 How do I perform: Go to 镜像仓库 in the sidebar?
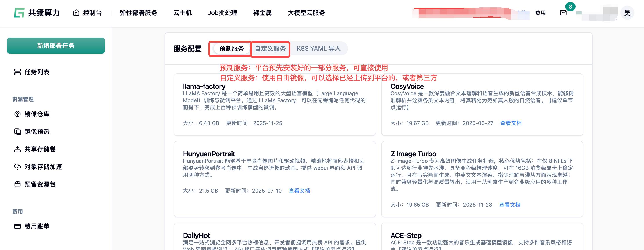[37, 114]
